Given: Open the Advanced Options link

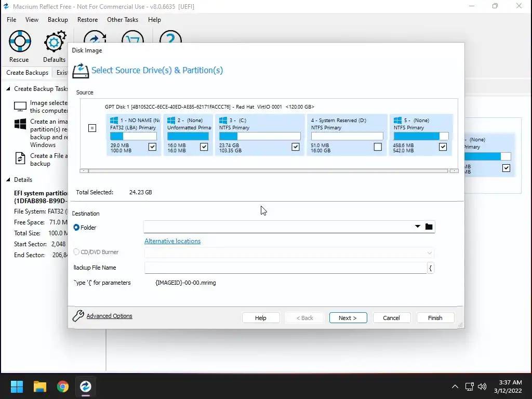Looking at the screenshot, I should (x=109, y=316).
